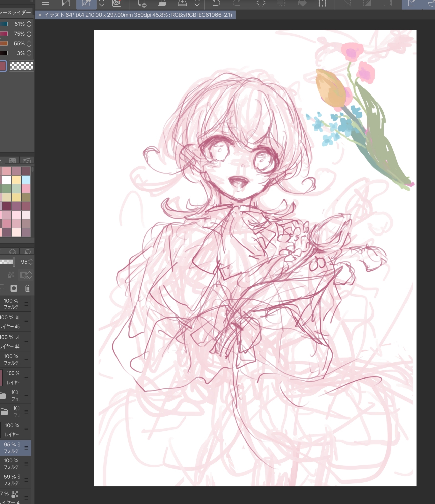Click the create layer mask icon
The image size is (435, 504).
[14, 288]
